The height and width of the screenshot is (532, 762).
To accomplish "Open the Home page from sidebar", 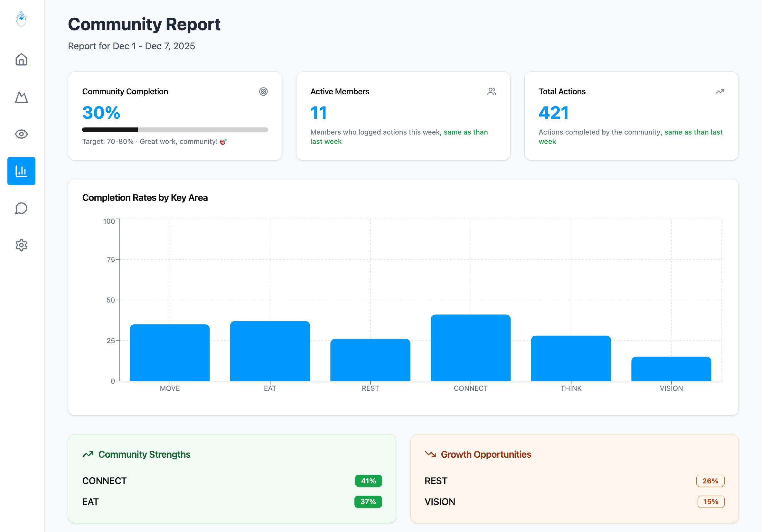I will (x=21, y=60).
